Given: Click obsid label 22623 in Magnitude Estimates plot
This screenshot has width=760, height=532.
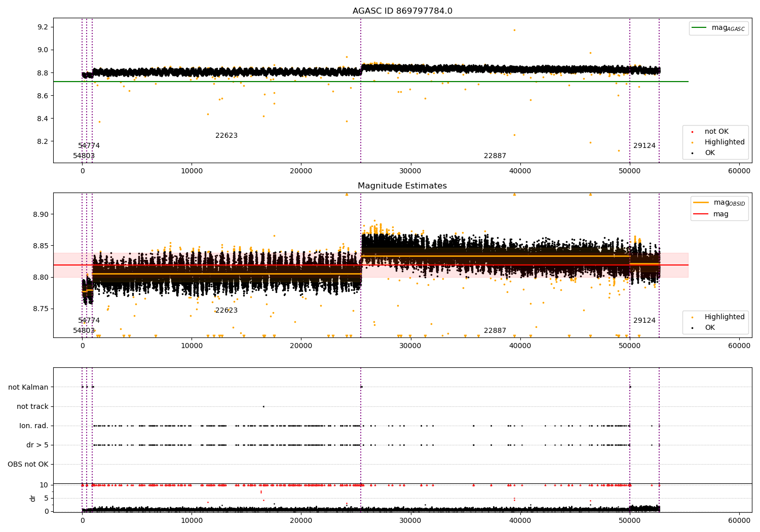Looking at the screenshot, I should pos(226,311).
